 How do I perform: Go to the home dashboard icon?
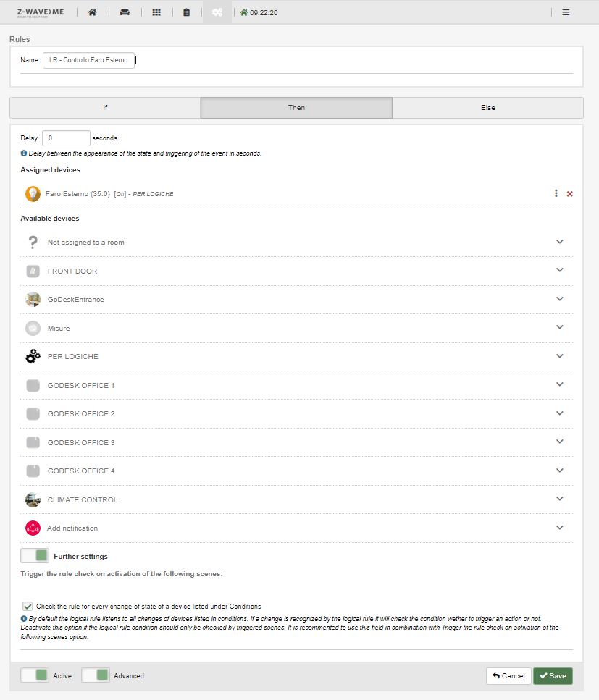[x=92, y=12]
